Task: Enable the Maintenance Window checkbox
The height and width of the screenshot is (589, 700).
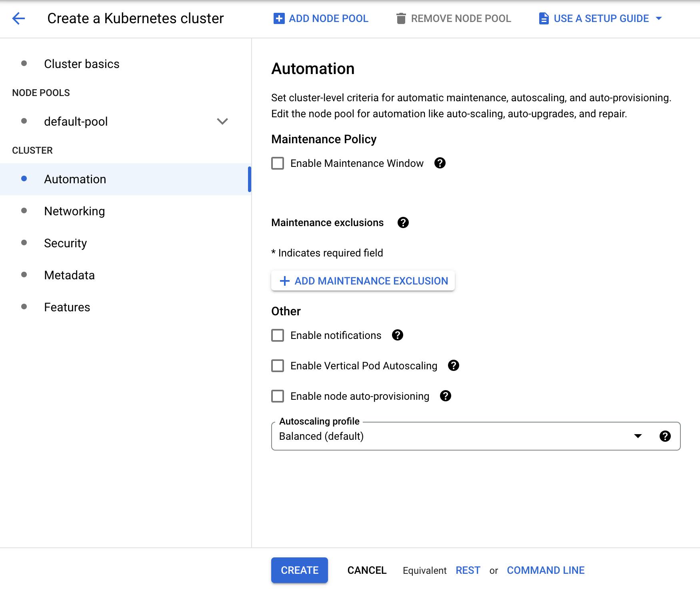Action: [x=277, y=163]
